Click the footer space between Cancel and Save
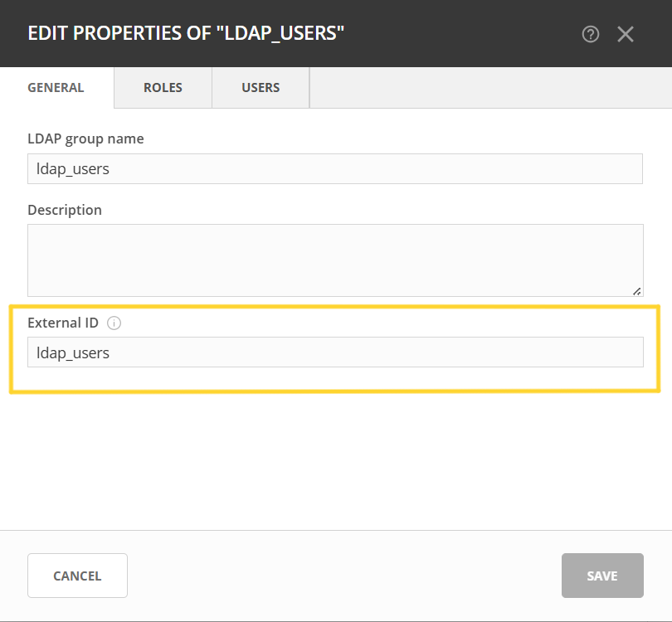Image resolution: width=672 pixels, height=622 pixels. tap(344, 576)
